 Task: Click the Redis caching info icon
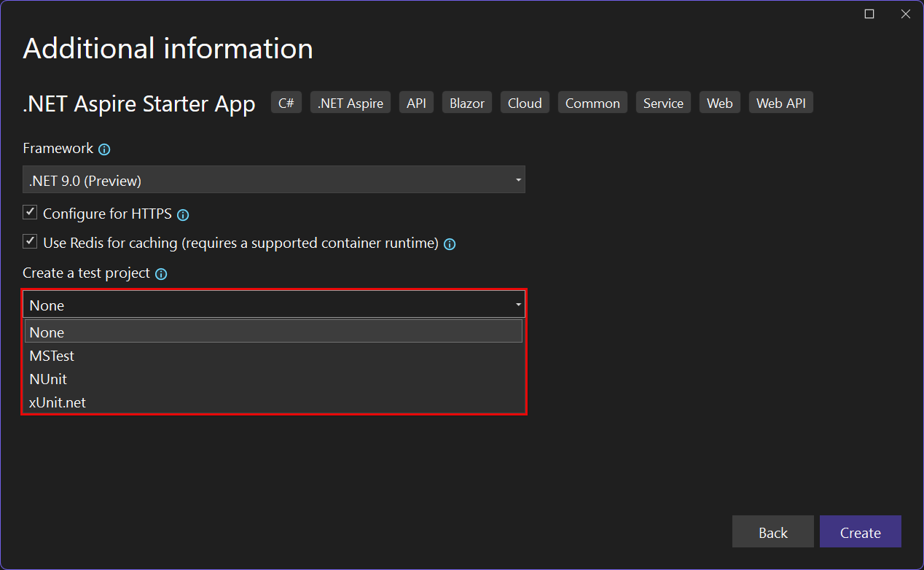450,244
